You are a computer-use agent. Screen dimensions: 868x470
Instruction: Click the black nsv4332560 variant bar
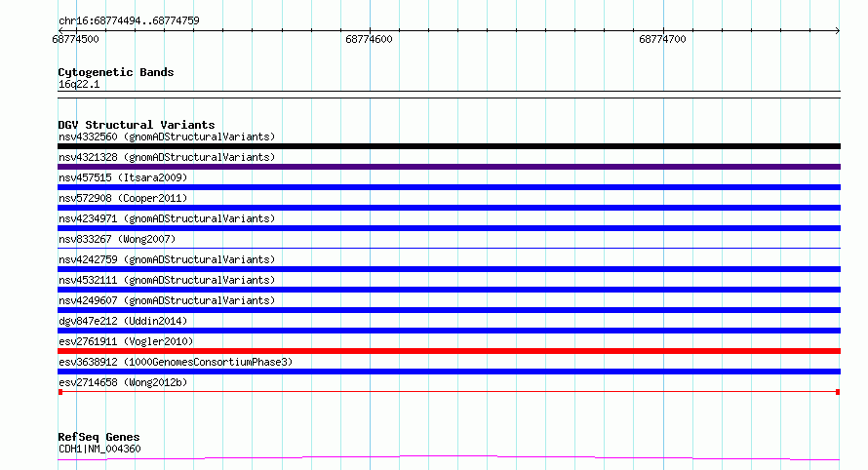449,146
